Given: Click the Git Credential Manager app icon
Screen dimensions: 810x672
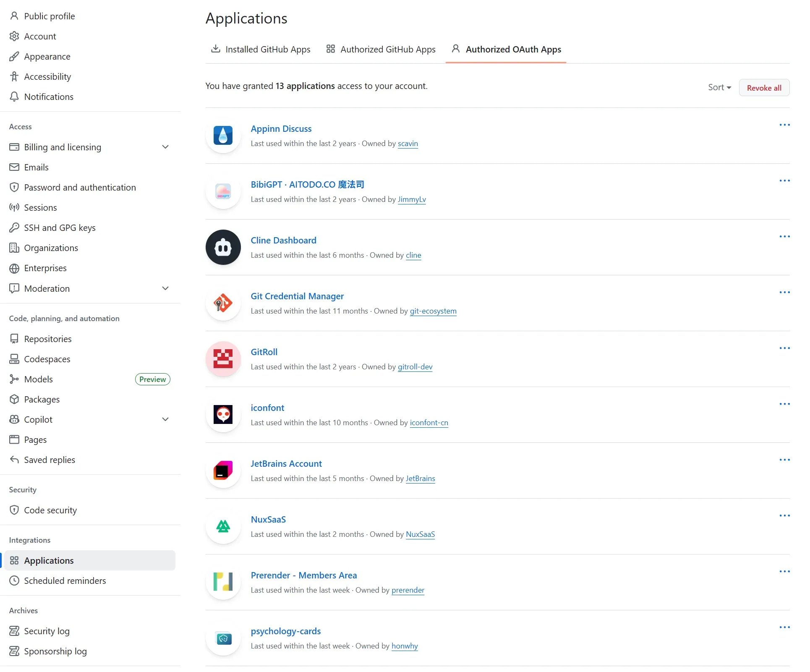Looking at the screenshot, I should pyautogui.click(x=223, y=303).
